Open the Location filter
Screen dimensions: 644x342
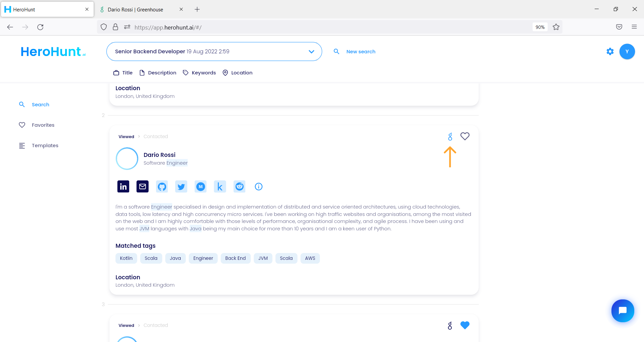237,73
